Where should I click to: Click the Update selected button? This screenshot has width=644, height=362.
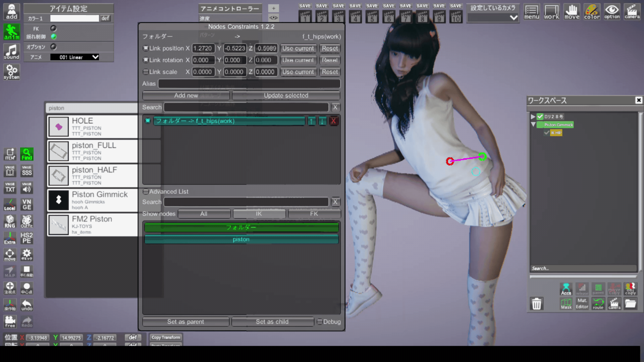pyautogui.click(x=286, y=96)
